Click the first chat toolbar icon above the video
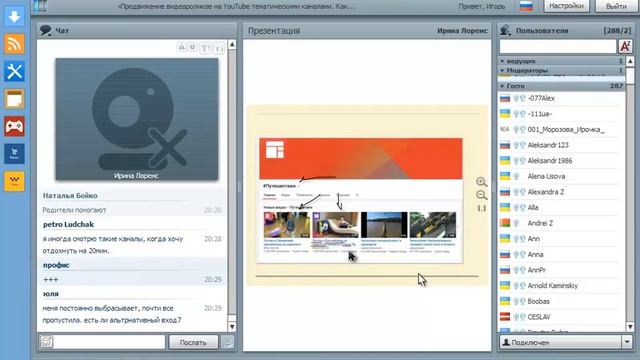The image size is (640, 360). click(x=181, y=47)
